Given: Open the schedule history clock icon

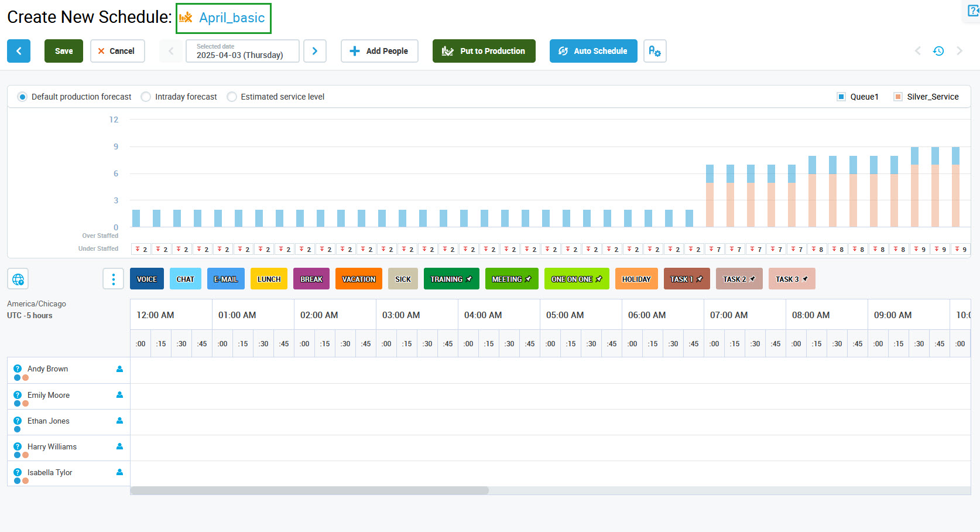Looking at the screenshot, I should 938,51.
